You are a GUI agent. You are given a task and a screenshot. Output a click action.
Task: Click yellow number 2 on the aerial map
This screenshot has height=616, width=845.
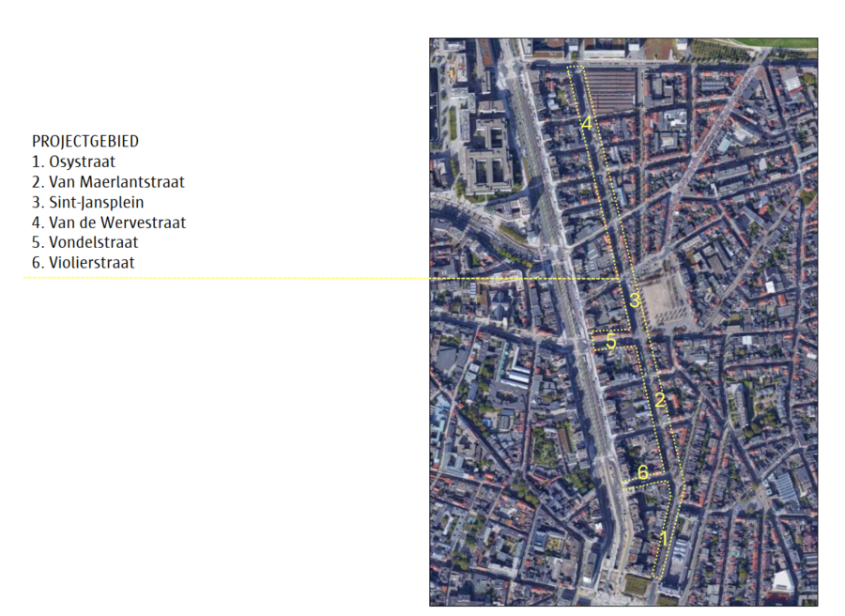pos(660,400)
